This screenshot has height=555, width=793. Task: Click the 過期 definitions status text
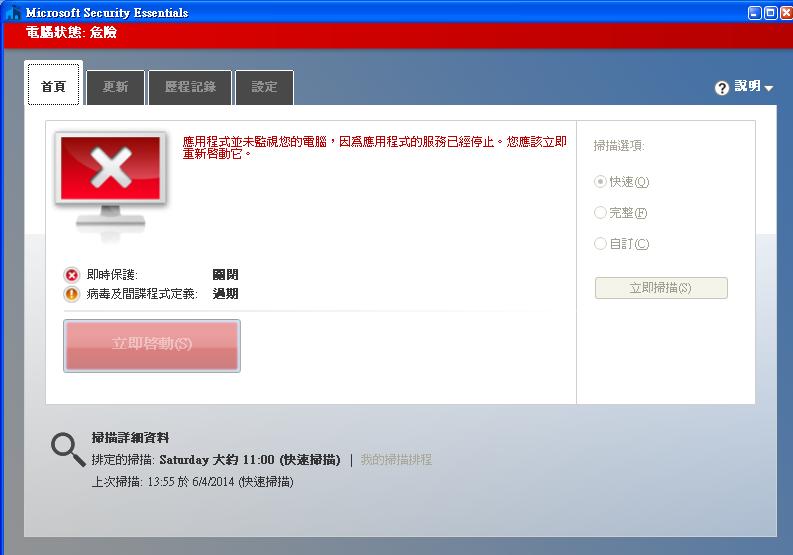tap(225, 293)
